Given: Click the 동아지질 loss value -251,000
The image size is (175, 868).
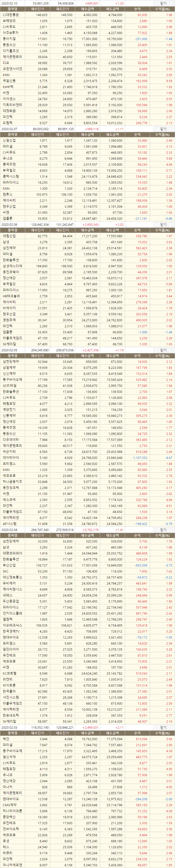Looking at the screenshot, I should click(x=141, y=39).
